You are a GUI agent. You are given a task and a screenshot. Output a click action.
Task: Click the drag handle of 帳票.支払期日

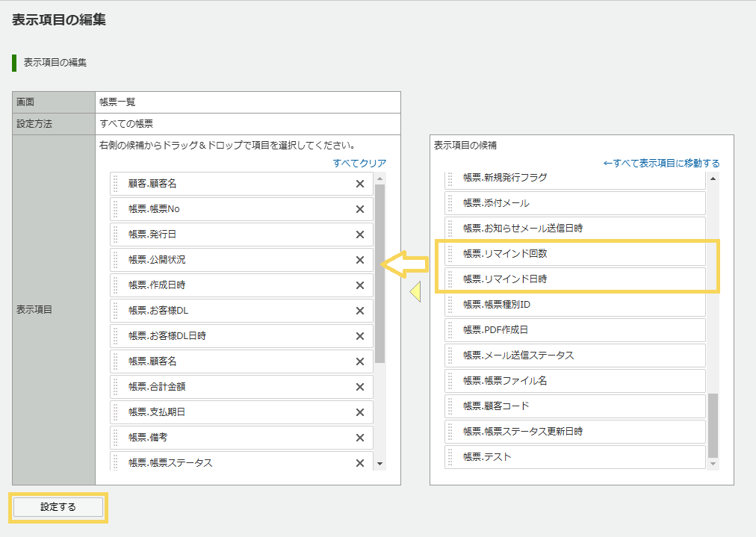(116, 412)
